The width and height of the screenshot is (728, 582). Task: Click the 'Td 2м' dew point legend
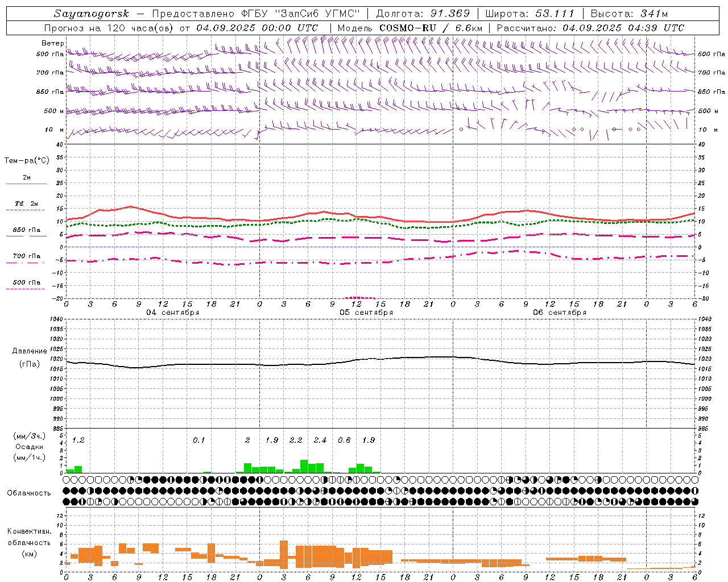pyautogui.click(x=27, y=203)
